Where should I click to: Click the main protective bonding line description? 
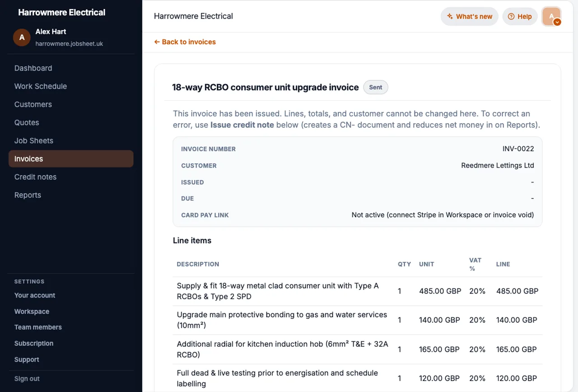pyautogui.click(x=282, y=320)
